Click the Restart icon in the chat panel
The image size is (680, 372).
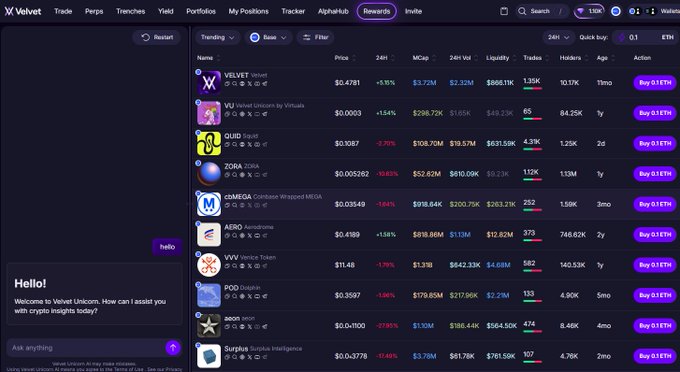point(146,37)
